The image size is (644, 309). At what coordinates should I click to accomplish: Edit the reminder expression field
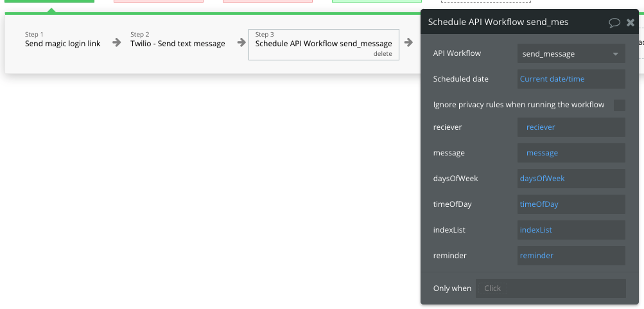click(571, 256)
